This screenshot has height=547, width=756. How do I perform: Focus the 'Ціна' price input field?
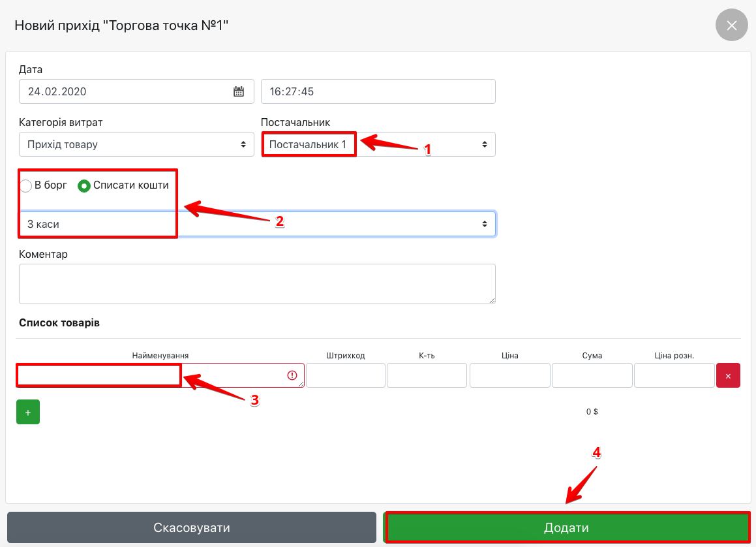[x=509, y=375]
